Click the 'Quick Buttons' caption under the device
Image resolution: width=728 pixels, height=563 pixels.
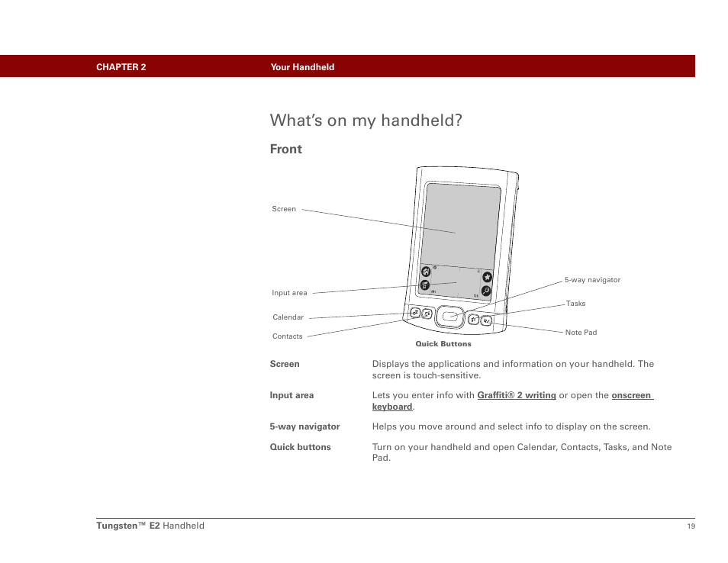443,344
